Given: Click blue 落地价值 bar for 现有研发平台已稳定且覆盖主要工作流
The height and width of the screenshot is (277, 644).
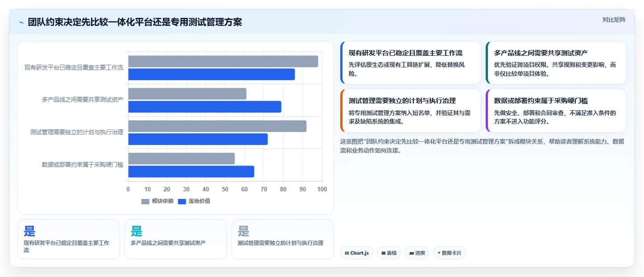Looking at the screenshot, I should tap(211, 74).
